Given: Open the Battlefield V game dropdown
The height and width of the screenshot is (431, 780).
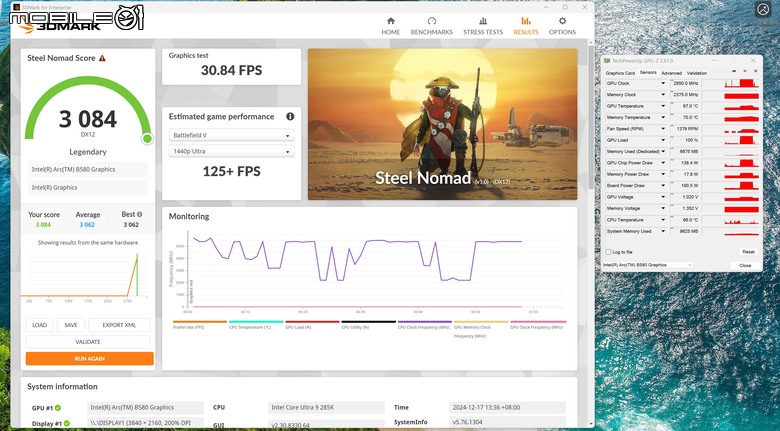Looking at the screenshot, I should point(231,135).
